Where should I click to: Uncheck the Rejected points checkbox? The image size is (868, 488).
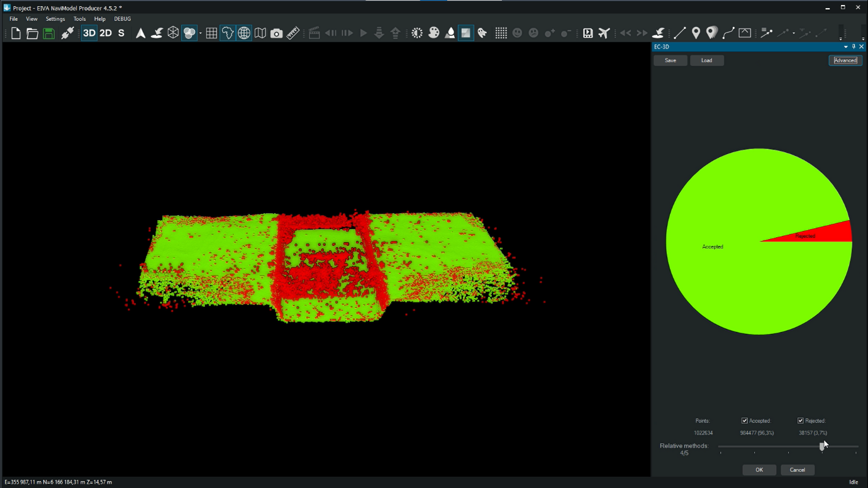point(801,421)
